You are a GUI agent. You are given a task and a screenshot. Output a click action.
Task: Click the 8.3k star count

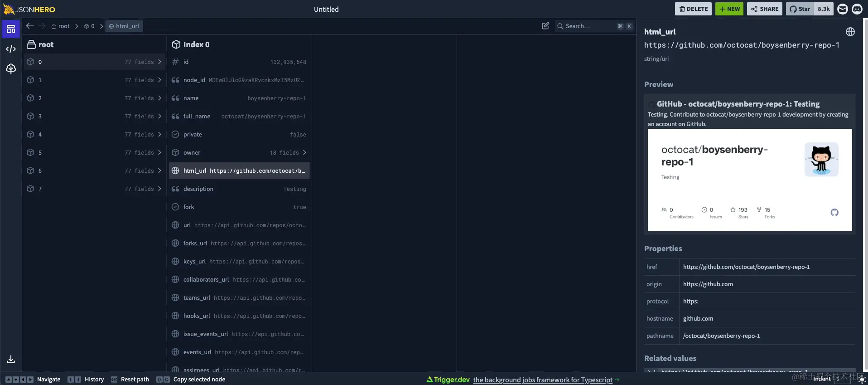pyautogui.click(x=824, y=9)
